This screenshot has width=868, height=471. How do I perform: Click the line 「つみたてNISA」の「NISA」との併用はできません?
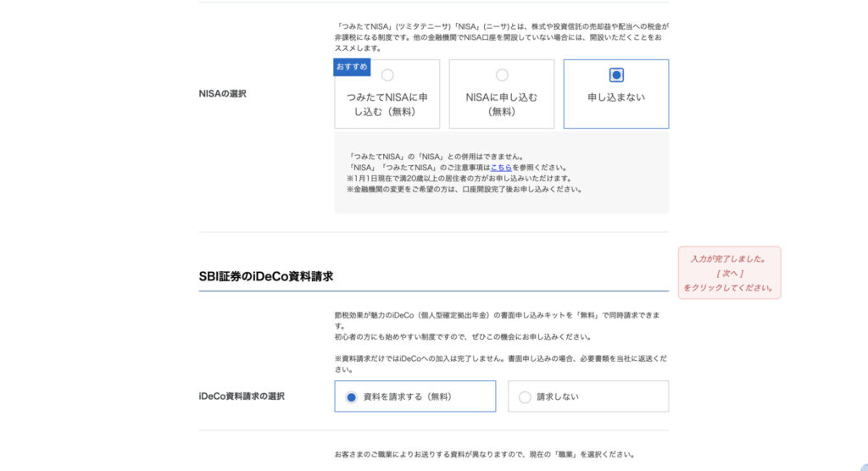pos(435,157)
